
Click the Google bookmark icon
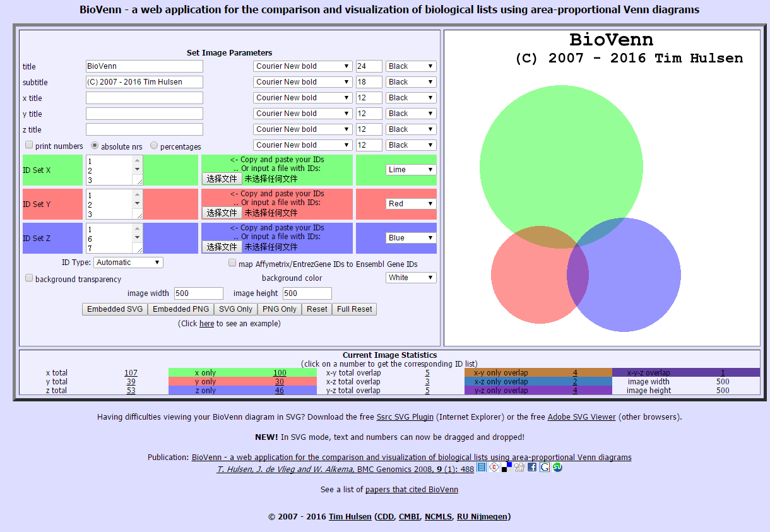545,467
